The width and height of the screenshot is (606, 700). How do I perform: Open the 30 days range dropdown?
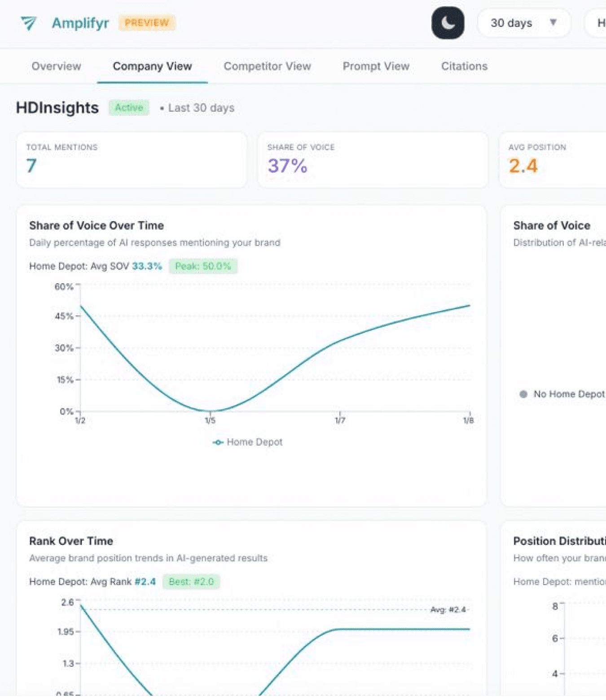524,23
